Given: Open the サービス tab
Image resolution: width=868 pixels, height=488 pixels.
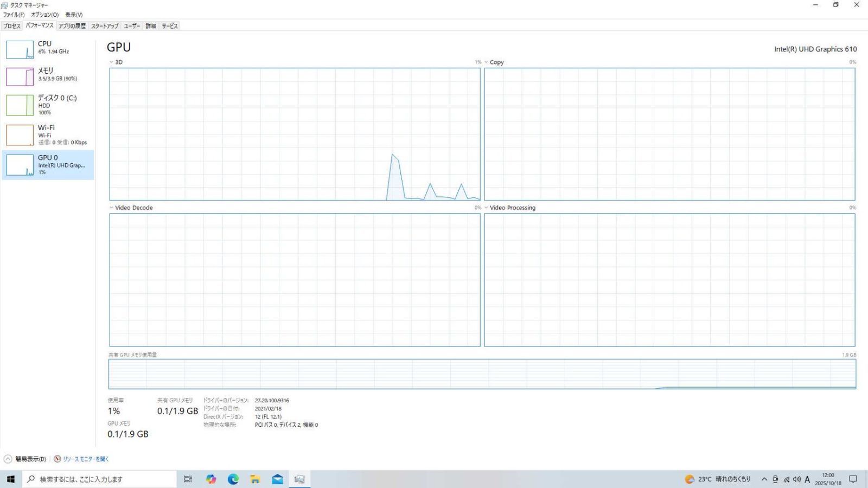Looking at the screenshot, I should coord(169,26).
